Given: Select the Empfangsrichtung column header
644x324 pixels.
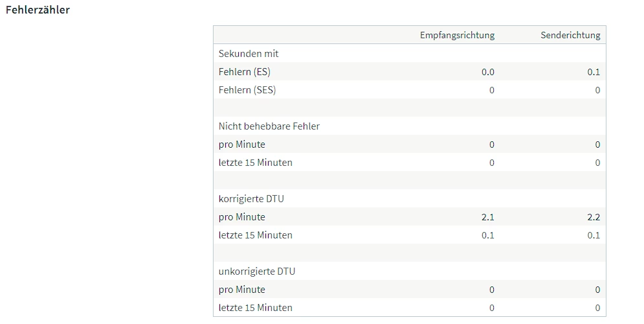Looking at the screenshot, I should tap(457, 35).
